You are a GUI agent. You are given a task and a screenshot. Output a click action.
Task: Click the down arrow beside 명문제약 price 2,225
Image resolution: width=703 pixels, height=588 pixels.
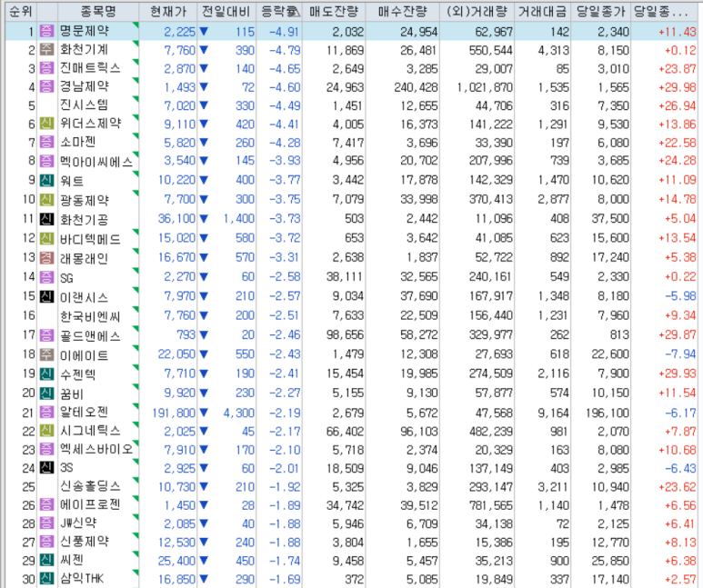click(x=204, y=32)
